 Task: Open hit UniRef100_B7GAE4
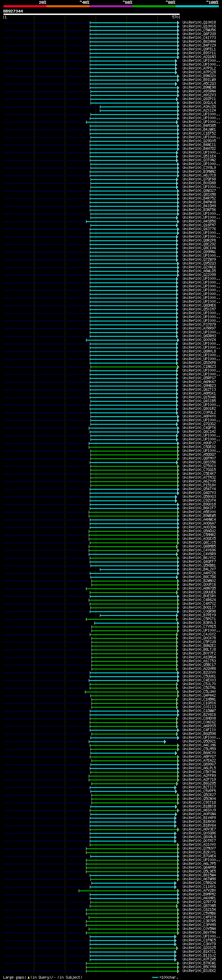coord(199,856)
